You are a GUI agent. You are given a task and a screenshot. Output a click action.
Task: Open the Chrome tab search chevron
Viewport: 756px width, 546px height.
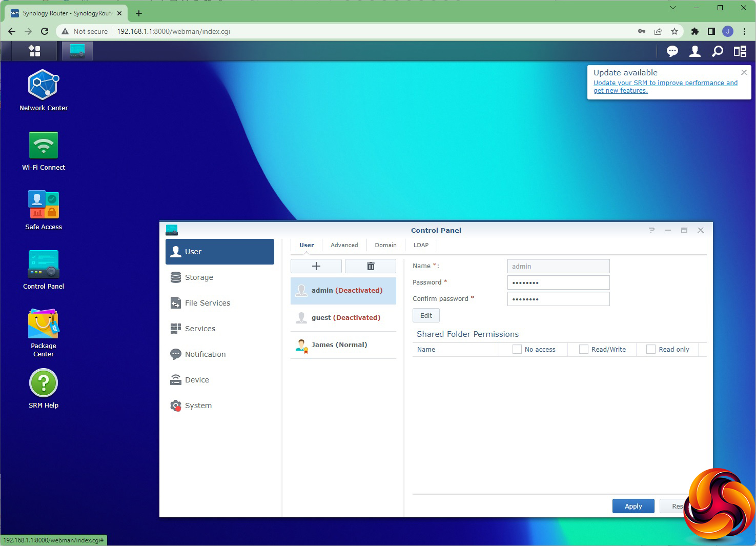pyautogui.click(x=673, y=8)
